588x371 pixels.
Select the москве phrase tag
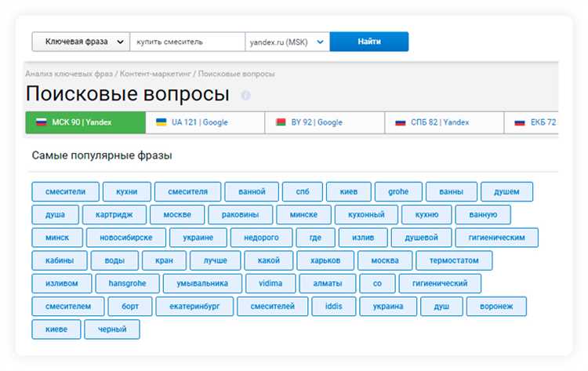click(x=177, y=215)
